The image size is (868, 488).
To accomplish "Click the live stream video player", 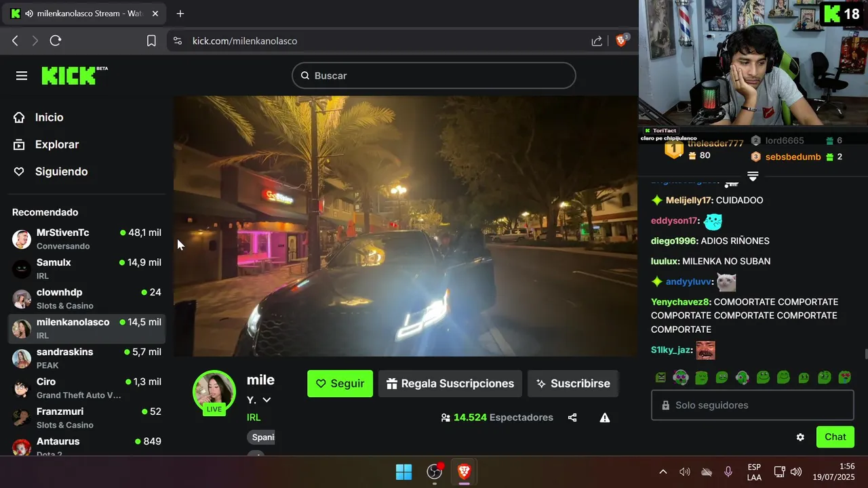I will point(406,226).
